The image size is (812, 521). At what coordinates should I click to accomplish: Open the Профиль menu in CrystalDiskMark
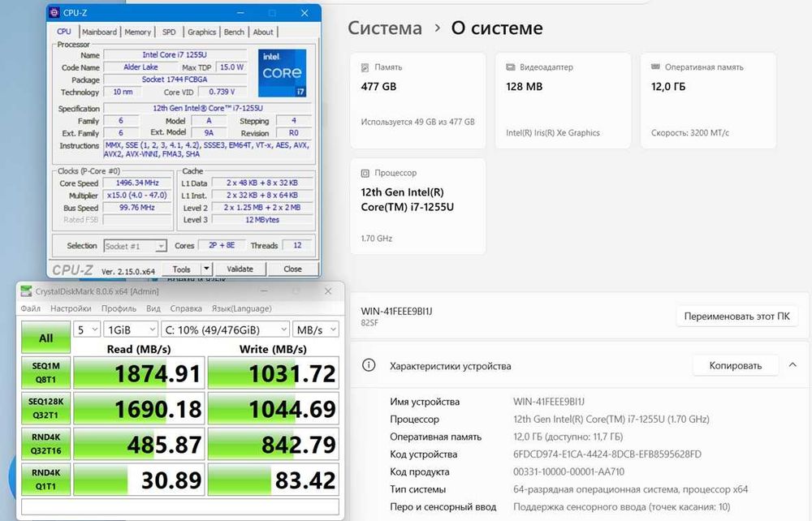pyautogui.click(x=119, y=308)
